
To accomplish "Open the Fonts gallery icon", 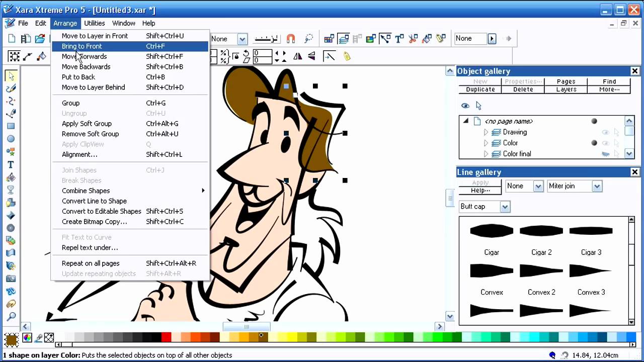I will click(x=399, y=39).
